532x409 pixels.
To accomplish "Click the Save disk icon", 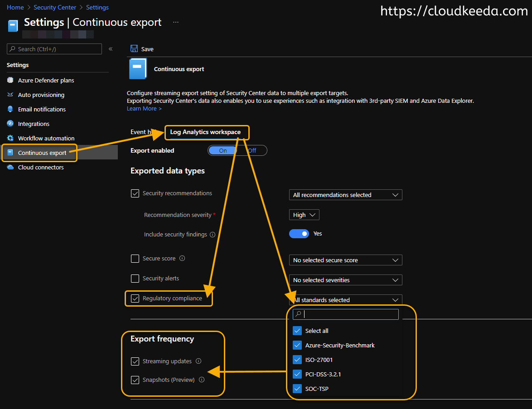I will pos(134,48).
